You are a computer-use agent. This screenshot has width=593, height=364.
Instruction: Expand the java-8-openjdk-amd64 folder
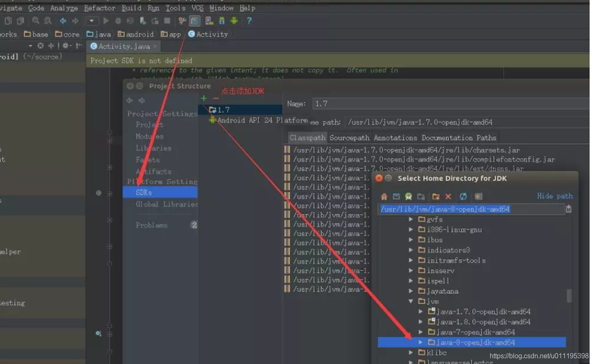click(420, 342)
